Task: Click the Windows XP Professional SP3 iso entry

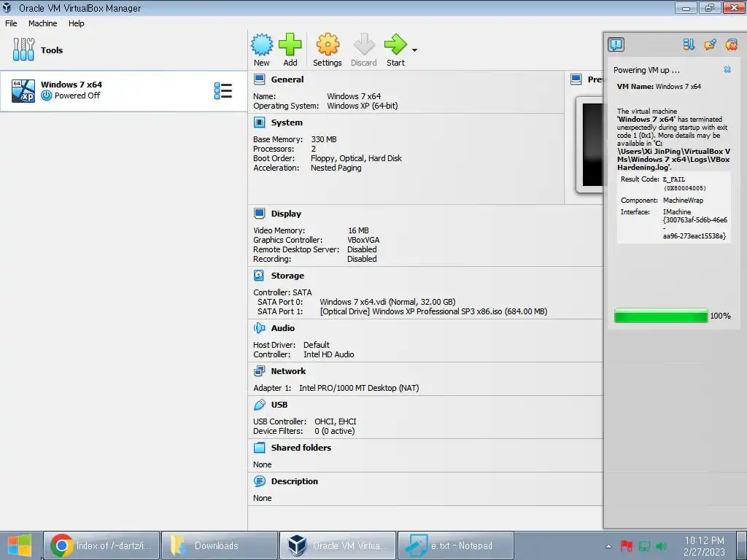Action: 433,311
